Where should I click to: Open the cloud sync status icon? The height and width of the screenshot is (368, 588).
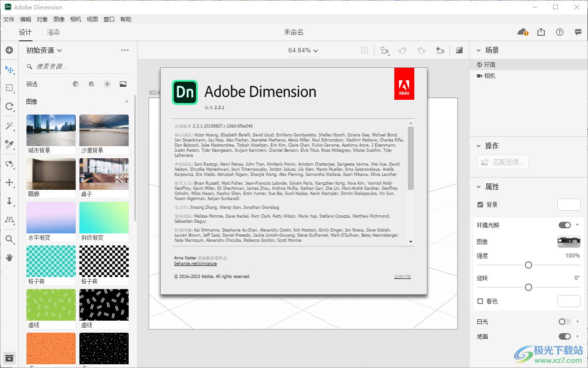pyautogui.click(x=523, y=32)
